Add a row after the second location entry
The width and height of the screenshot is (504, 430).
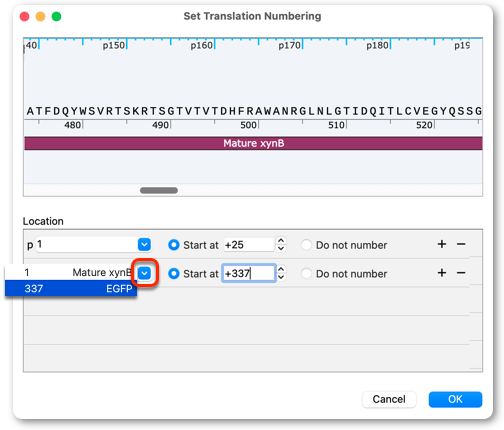tap(442, 273)
